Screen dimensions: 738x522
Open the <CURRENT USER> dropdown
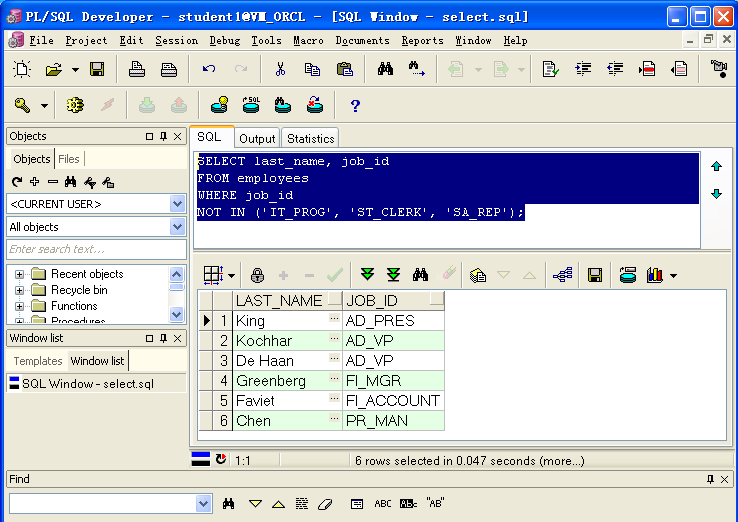[177, 204]
